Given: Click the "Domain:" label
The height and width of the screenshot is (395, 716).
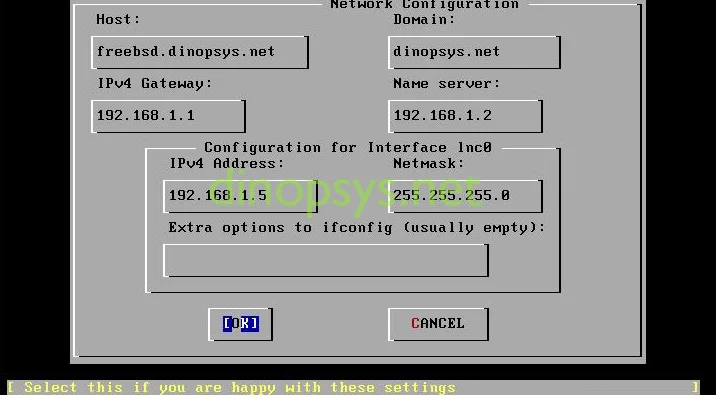Looking at the screenshot, I should point(424,20).
